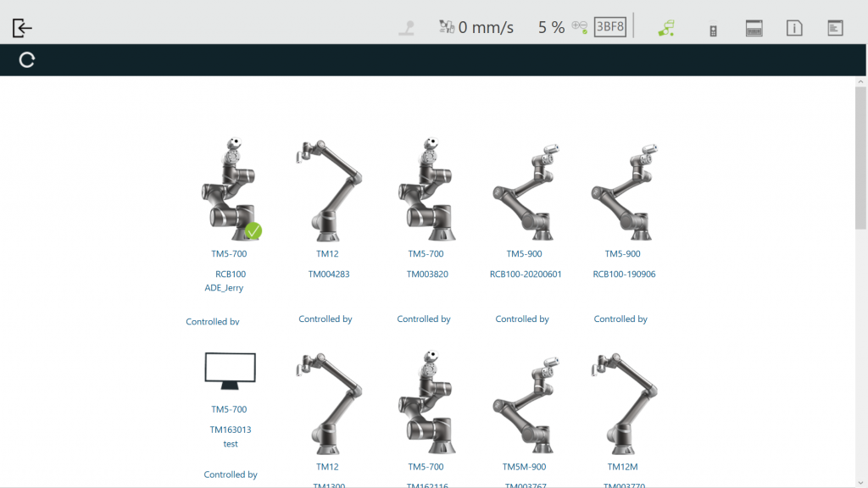Open the on-screen keyboard icon

[x=754, y=28]
